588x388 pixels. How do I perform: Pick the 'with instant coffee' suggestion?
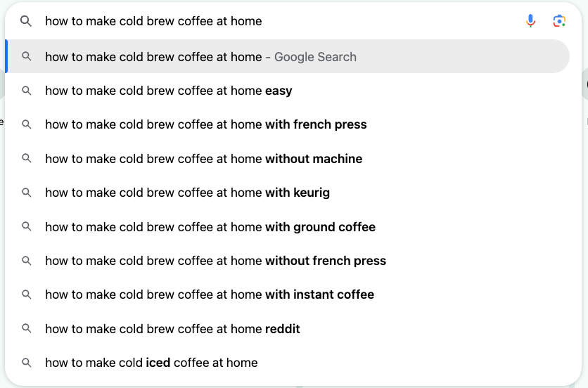pyautogui.click(x=288, y=295)
